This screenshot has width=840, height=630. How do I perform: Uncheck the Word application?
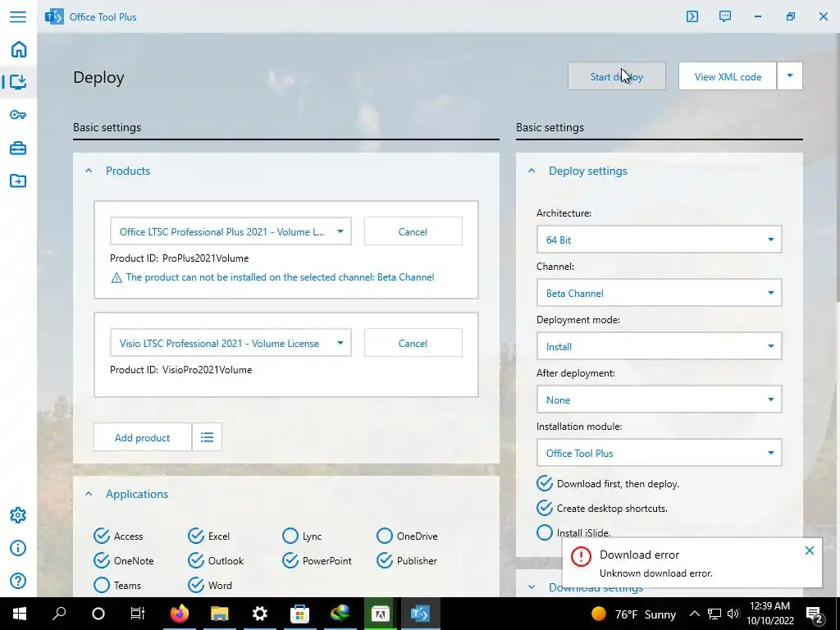(x=196, y=585)
